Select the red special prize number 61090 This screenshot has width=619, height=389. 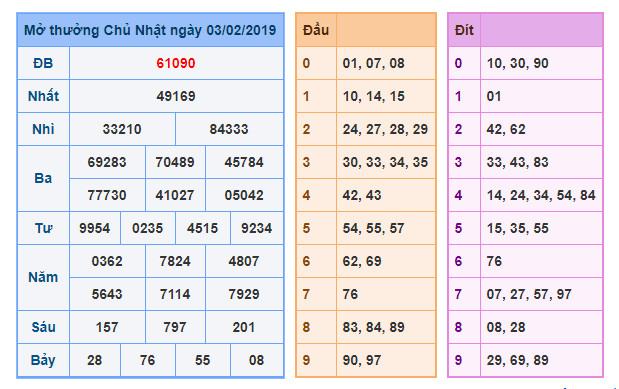click(176, 63)
